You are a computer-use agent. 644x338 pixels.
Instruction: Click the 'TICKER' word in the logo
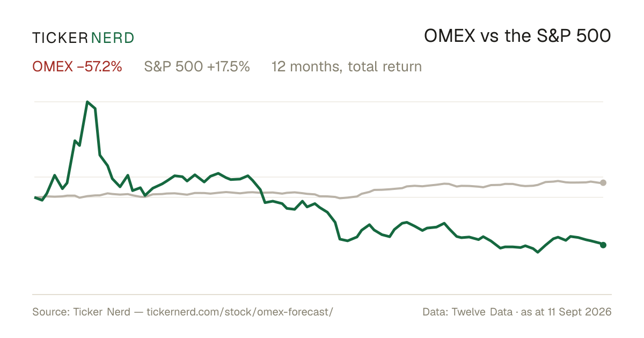[x=60, y=38]
